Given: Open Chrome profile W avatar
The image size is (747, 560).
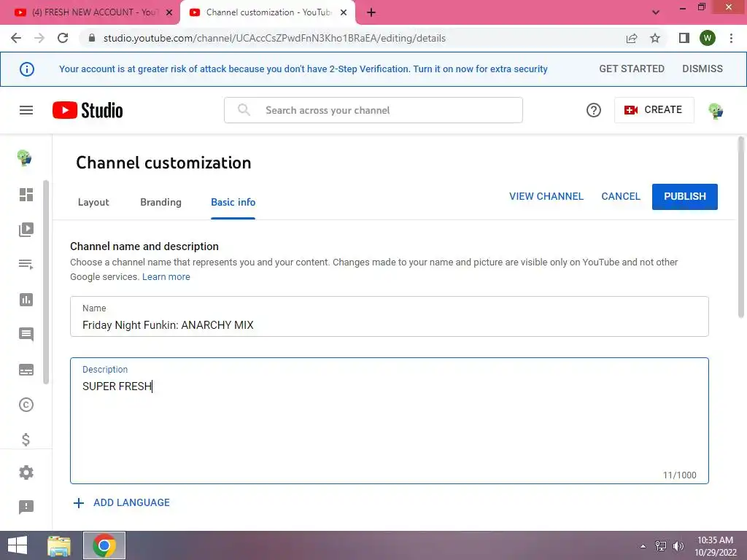Looking at the screenshot, I should pyautogui.click(x=708, y=38).
